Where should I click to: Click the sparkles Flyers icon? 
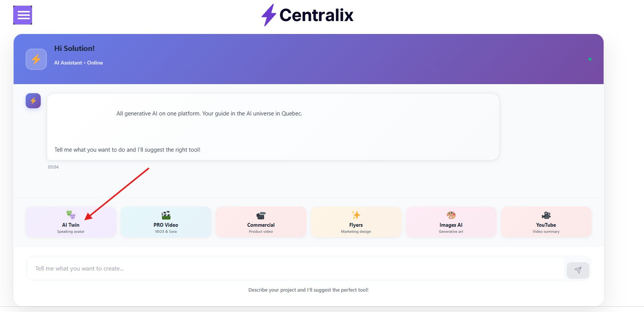click(x=356, y=215)
